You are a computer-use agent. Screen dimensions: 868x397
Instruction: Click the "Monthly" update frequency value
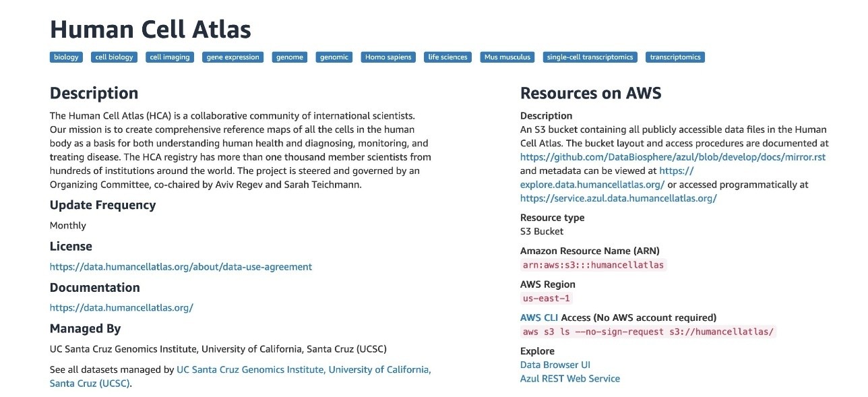pyautogui.click(x=68, y=226)
